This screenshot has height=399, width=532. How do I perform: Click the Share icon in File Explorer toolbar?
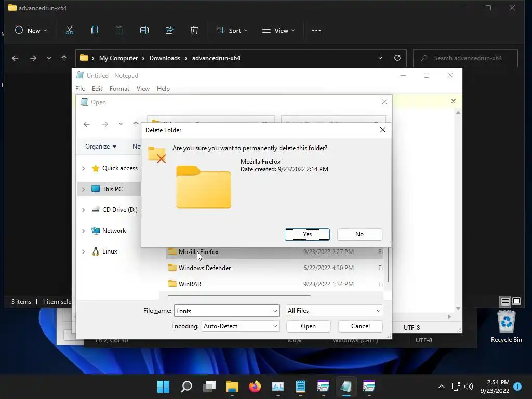coord(169,31)
